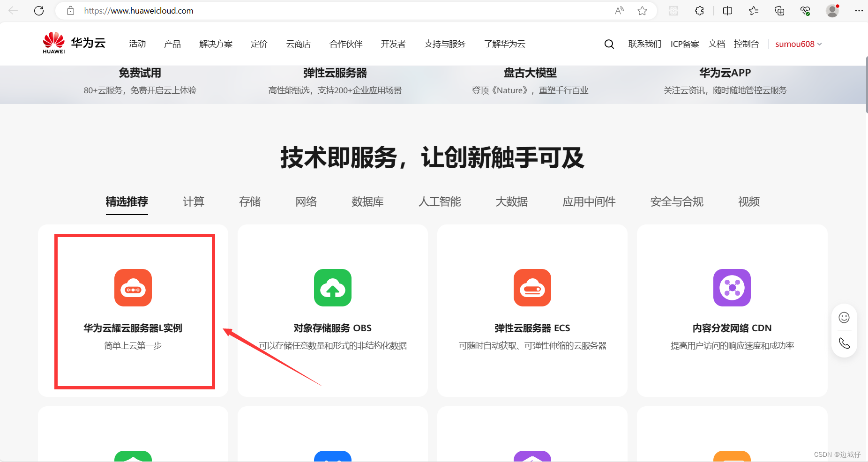Open the 弹性云服务器 ECS card title
Screen dimensions: 868x462
pyautogui.click(x=532, y=328)
